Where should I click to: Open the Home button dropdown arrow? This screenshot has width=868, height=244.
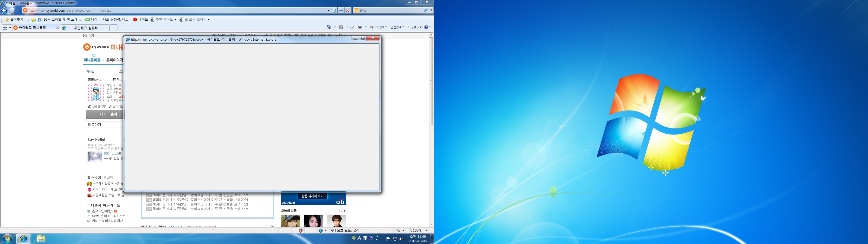point(335,27)
